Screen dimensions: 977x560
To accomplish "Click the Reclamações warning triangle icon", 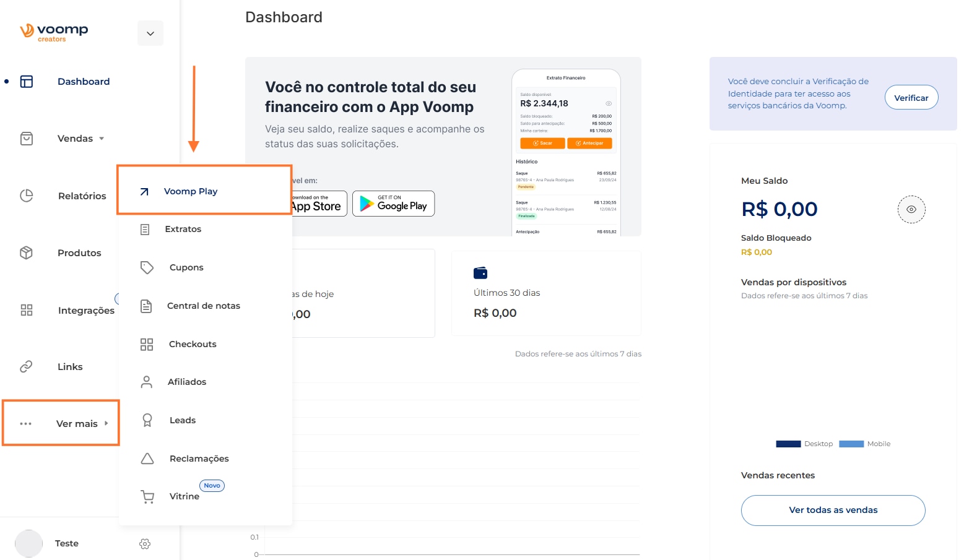I will point(147,459).
